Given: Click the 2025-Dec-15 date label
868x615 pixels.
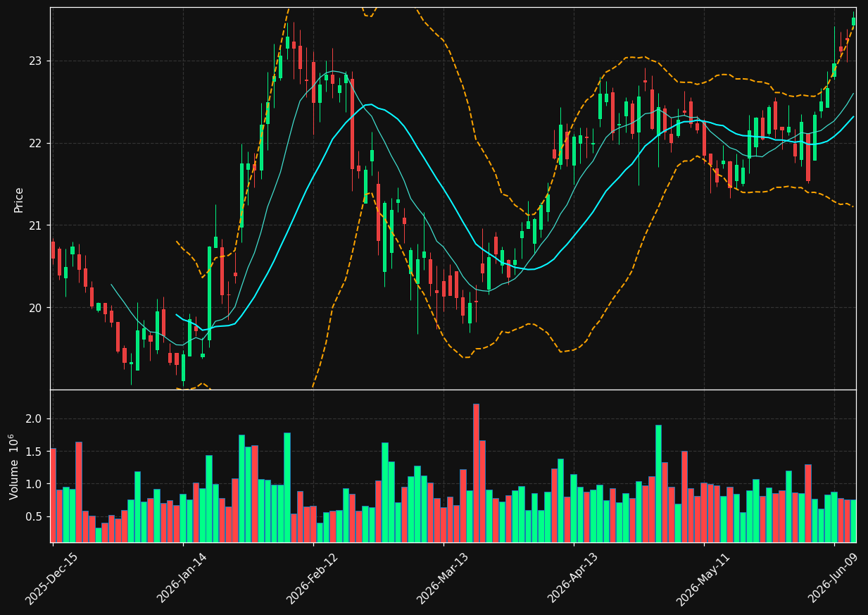Looking at the screenshot, I should coord(51,578).
